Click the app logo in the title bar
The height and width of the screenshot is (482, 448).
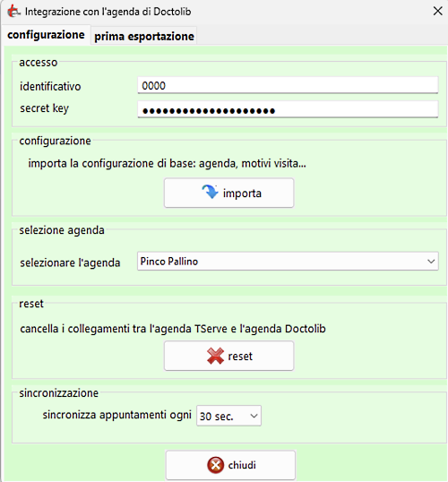point(13,12)
